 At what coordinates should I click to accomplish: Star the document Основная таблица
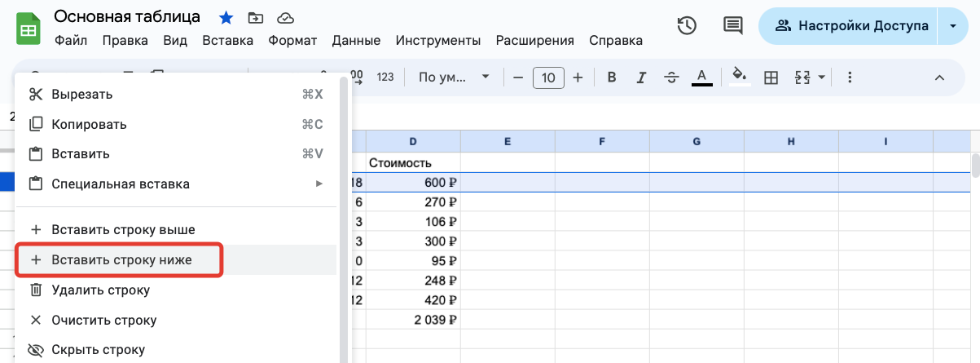coord(226,17)
